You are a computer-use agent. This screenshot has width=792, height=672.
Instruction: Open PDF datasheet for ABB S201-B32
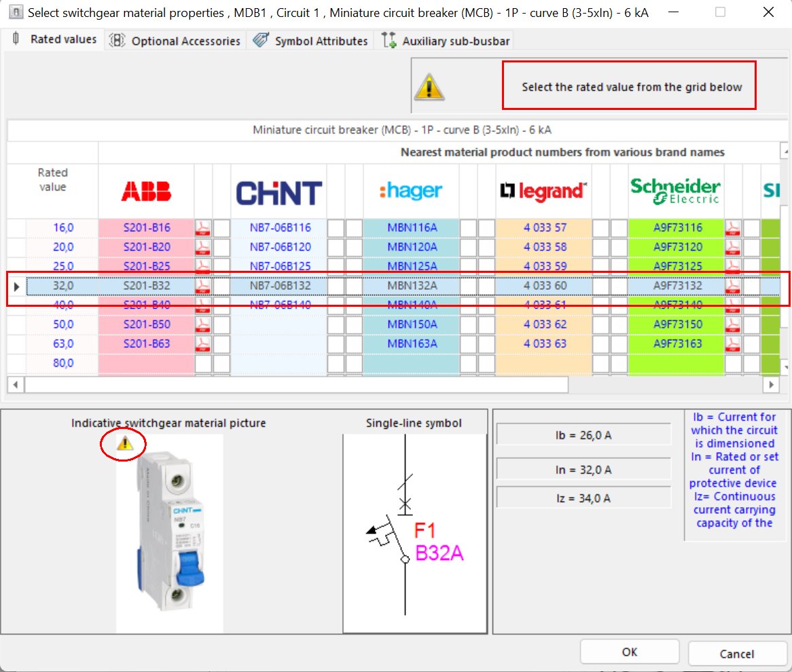click(x=202, y=285)
